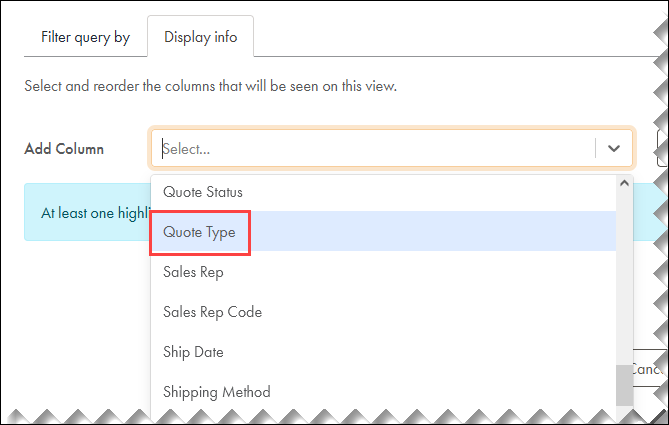Viewport: 669px width, 425px height.
Task: Click the cut-off button beside the dropdown
Action: coord(659,148)
